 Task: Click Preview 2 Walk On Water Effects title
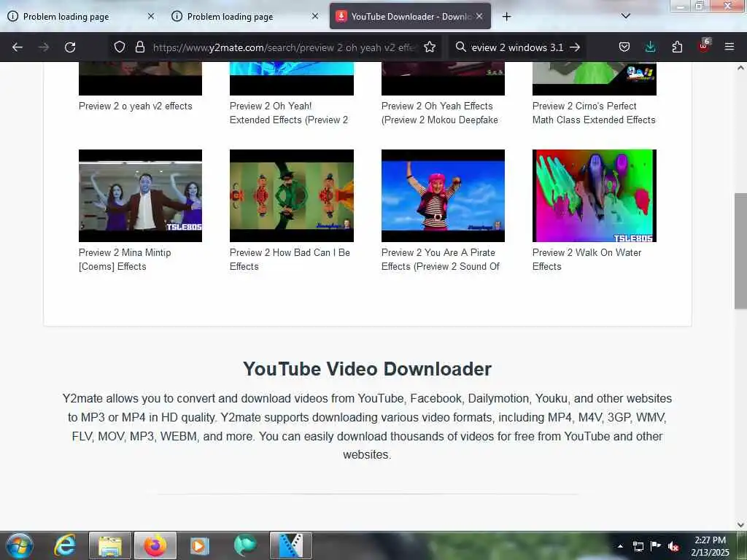pyautogui.click(x=587, y=260)
